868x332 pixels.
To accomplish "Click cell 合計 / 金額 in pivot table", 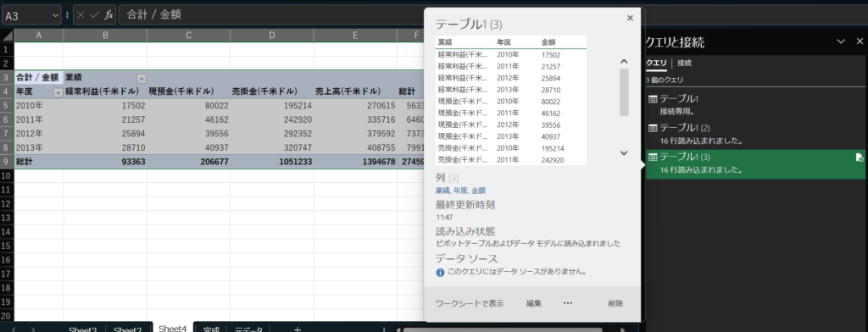I will [x=39, y=78].
